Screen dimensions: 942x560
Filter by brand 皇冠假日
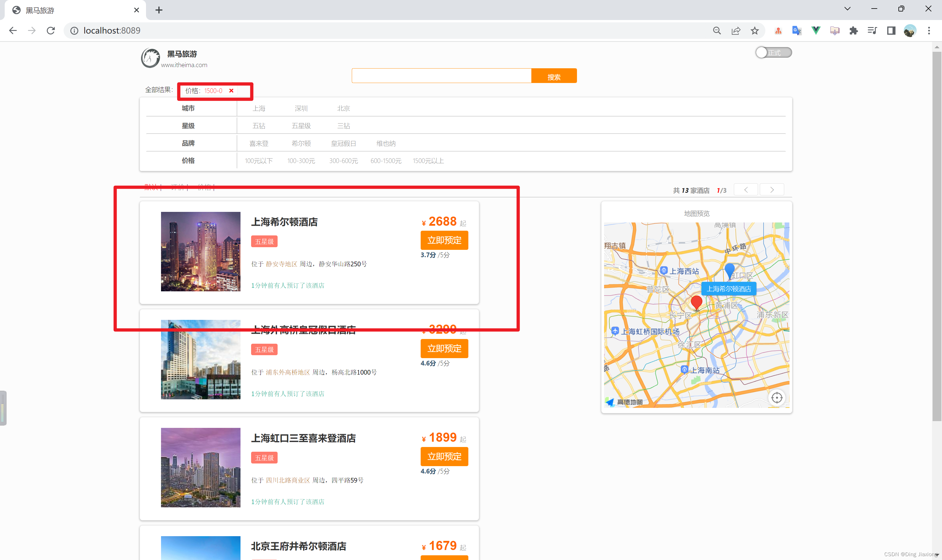[x=344, y=143]
